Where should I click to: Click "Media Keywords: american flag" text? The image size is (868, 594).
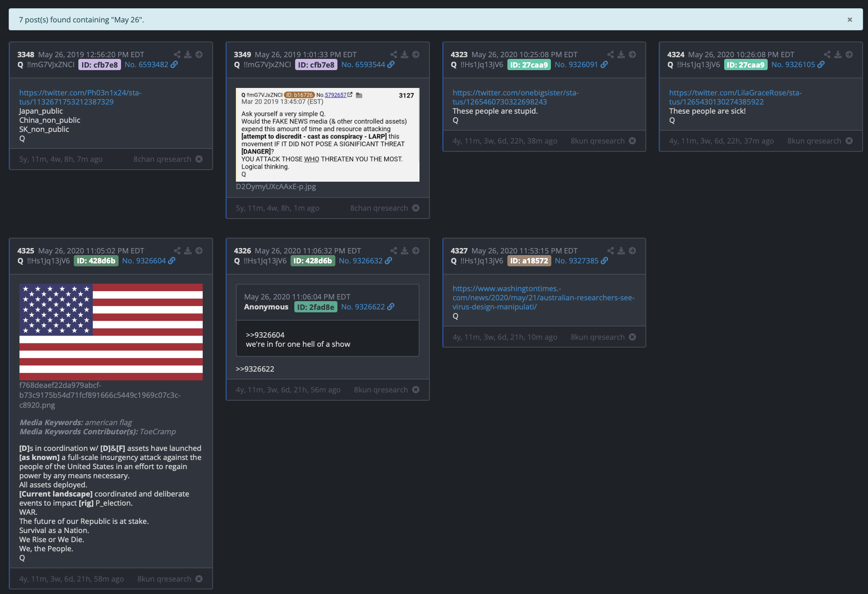(x=75, y=422)
